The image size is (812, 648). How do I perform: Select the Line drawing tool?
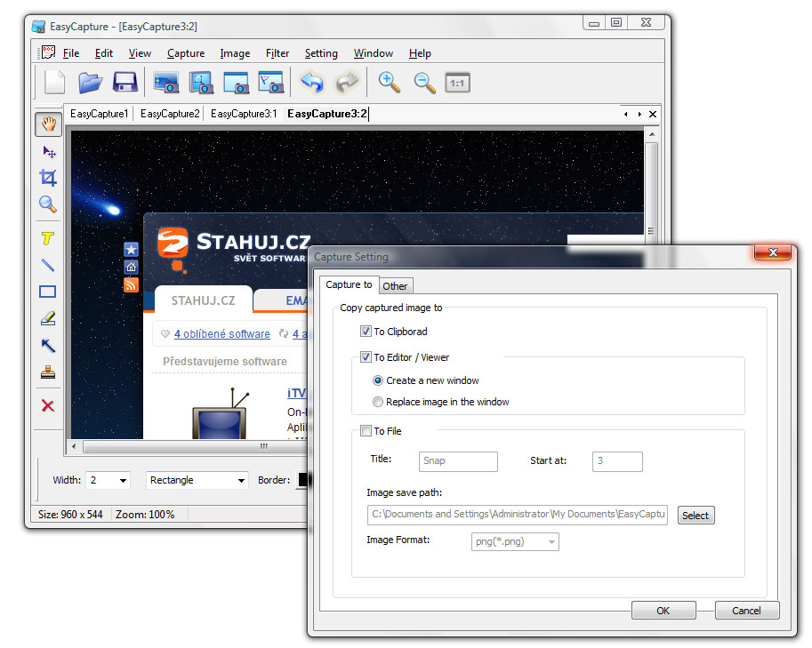click(48, 265)
